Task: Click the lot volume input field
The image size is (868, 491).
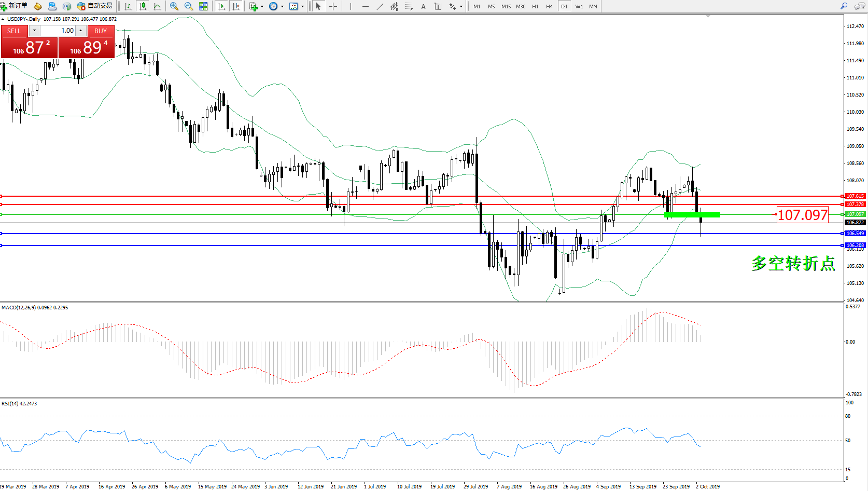Action: pyautogui.click(x=58, y=31)
